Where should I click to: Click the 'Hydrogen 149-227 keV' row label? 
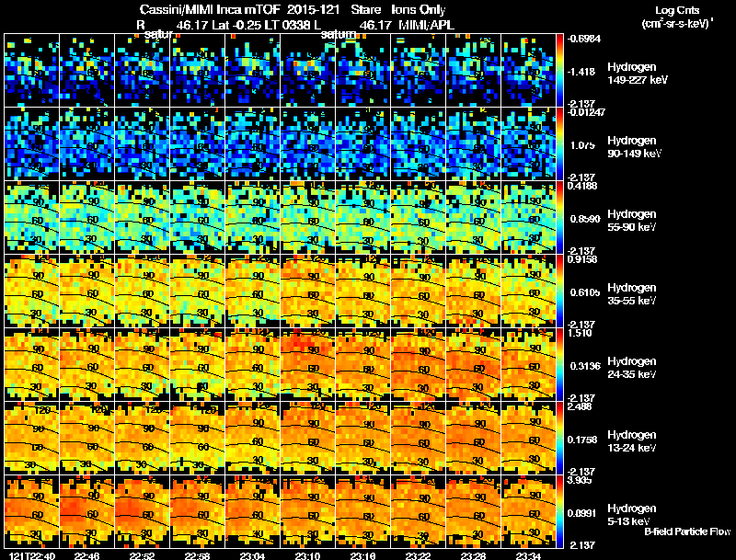pos(638,74)
